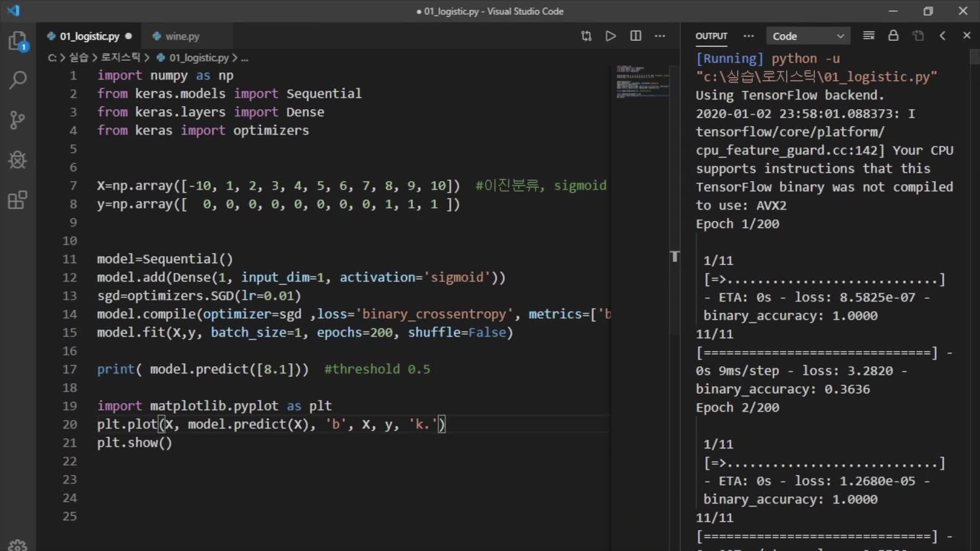Image resolution: width=980 pixels, height=551 pixels.
Task: Click 'Epoch 2/200' in the output
Action: pos(738,408)
